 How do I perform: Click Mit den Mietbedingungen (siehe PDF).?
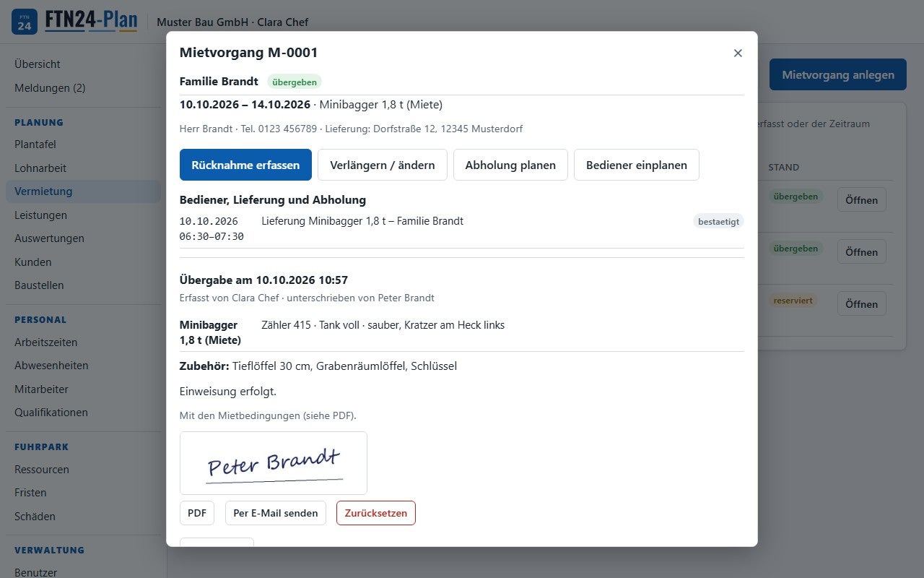(x=268, y=415)
